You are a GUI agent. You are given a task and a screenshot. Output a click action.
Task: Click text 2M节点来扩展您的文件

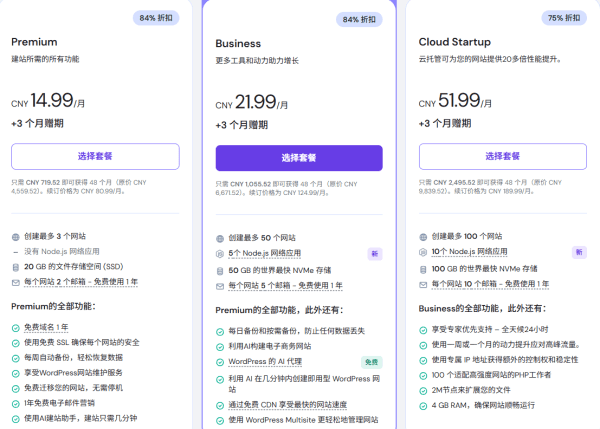click(x=471, y=390)
